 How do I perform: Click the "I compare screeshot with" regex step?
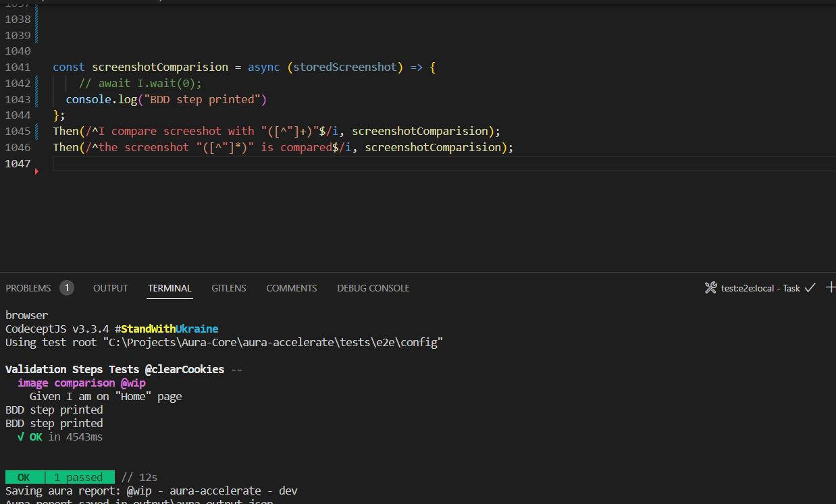click(277, 131)
